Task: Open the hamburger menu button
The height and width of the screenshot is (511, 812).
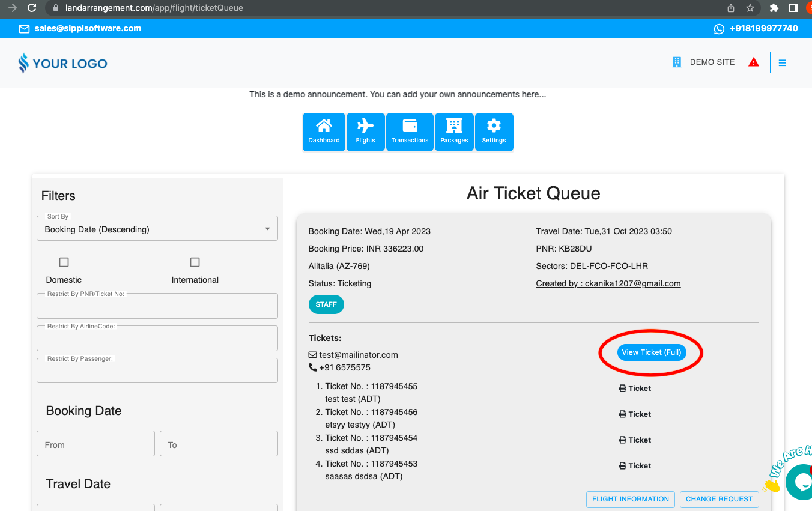Action: coord(783,62)
